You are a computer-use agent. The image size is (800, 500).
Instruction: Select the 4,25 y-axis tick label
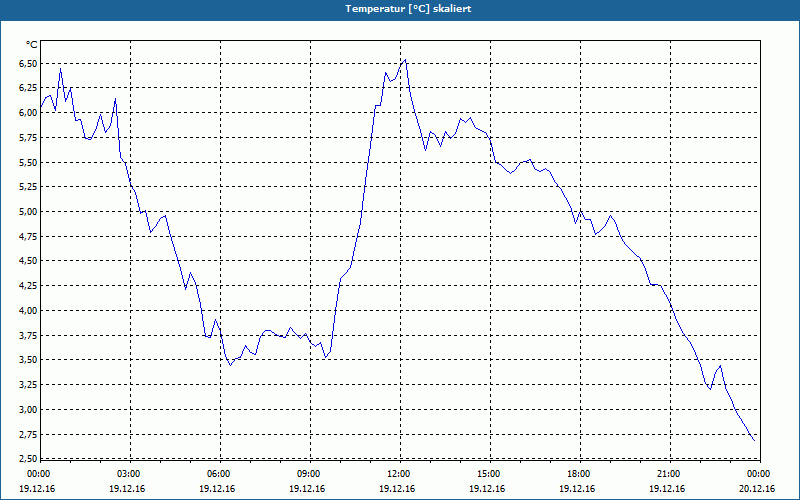point(28,286)
